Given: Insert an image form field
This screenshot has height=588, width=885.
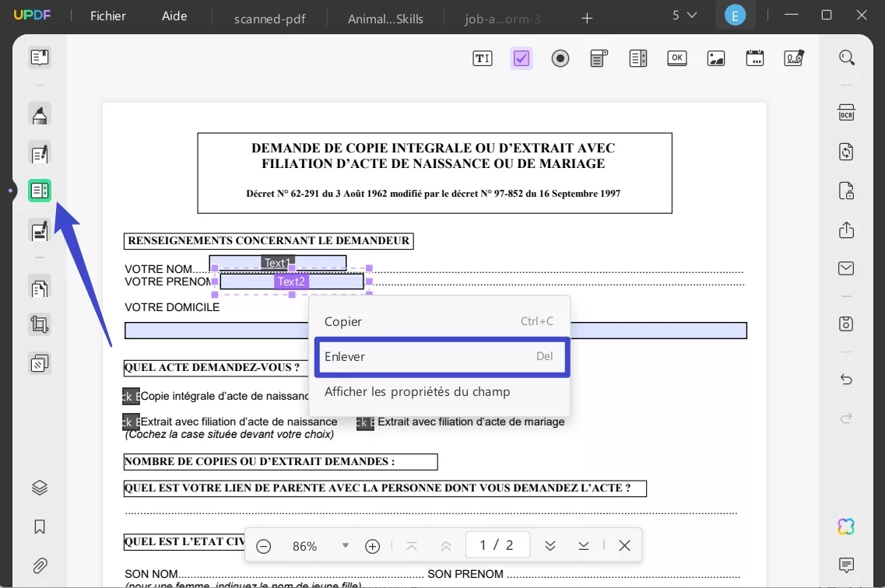Looking at the screenshot, I should [x=715, y=58].
